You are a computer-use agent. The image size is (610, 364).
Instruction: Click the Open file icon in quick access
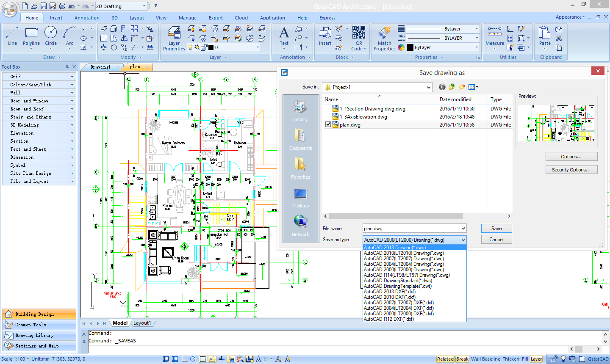pos(33,6)
